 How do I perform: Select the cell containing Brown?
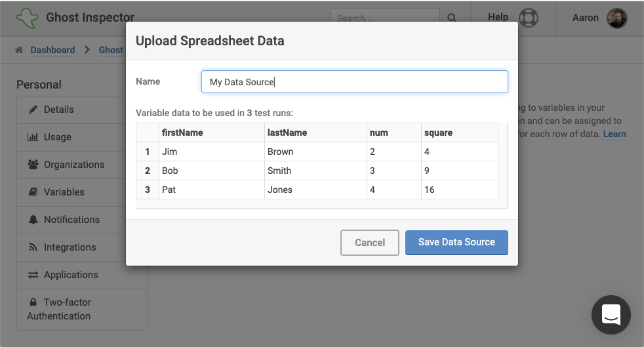[x=315, y=152]
